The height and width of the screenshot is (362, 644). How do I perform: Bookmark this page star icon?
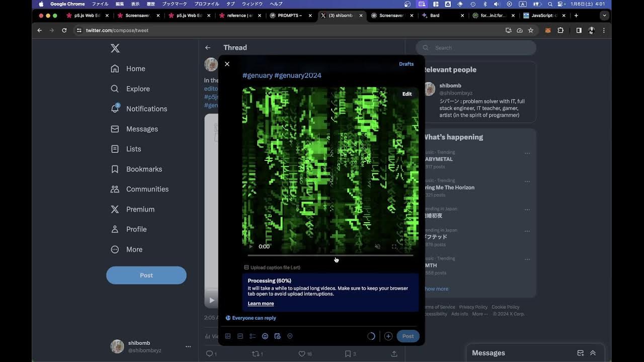530,30
